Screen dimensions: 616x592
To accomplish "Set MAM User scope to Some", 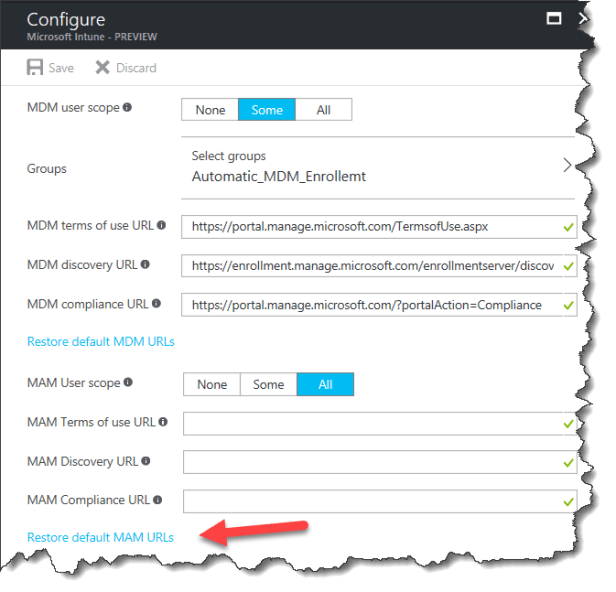I will click(x=268, y=384).
